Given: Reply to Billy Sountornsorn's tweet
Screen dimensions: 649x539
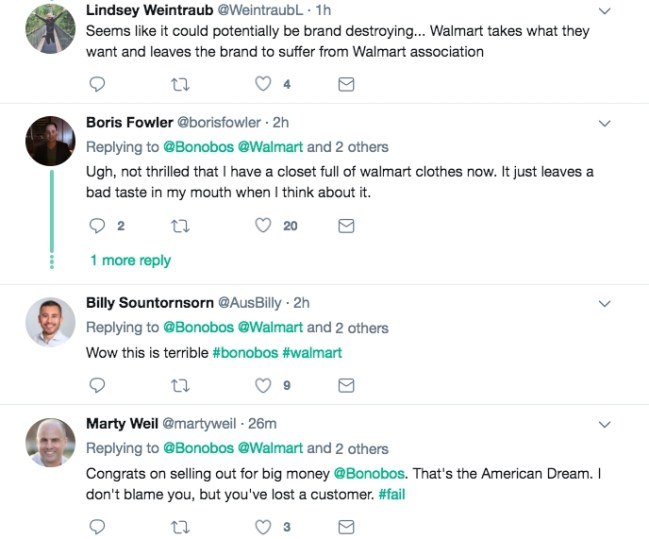Looking at the screenshot, I should [98, 384].
